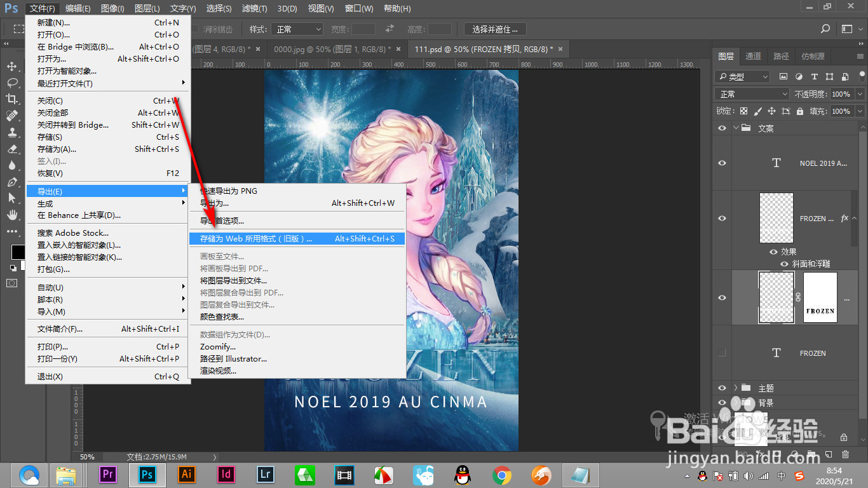Click the layer mask thumbnail showing FROZEN

click(x=820, y=297)
